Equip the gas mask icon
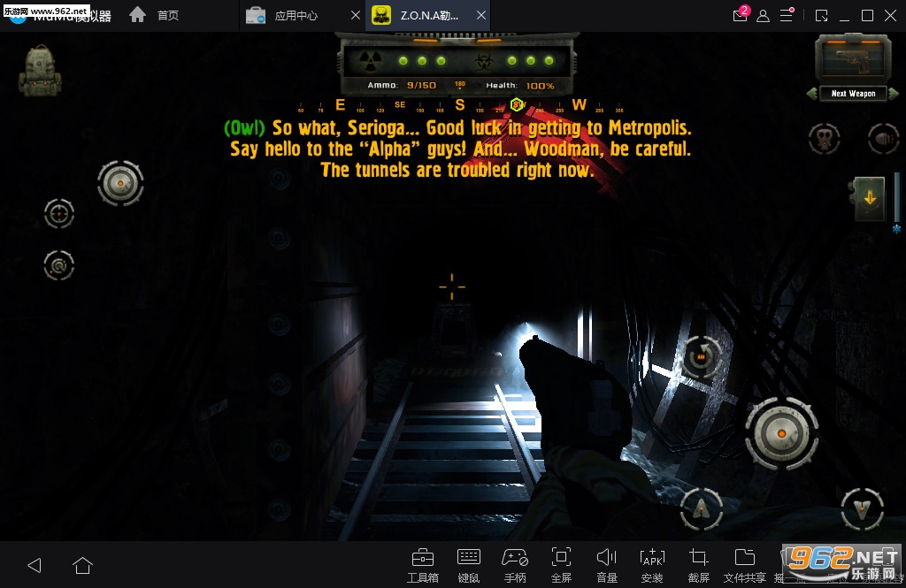The height and width of the screenshot is (588, 906). pos(825,139)
